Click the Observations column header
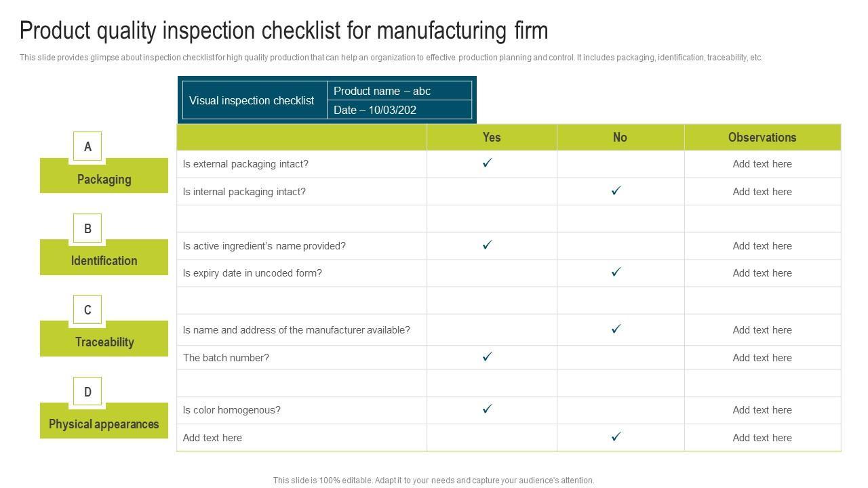The width and height of the screenshot is (868, 488). point(762,137)
